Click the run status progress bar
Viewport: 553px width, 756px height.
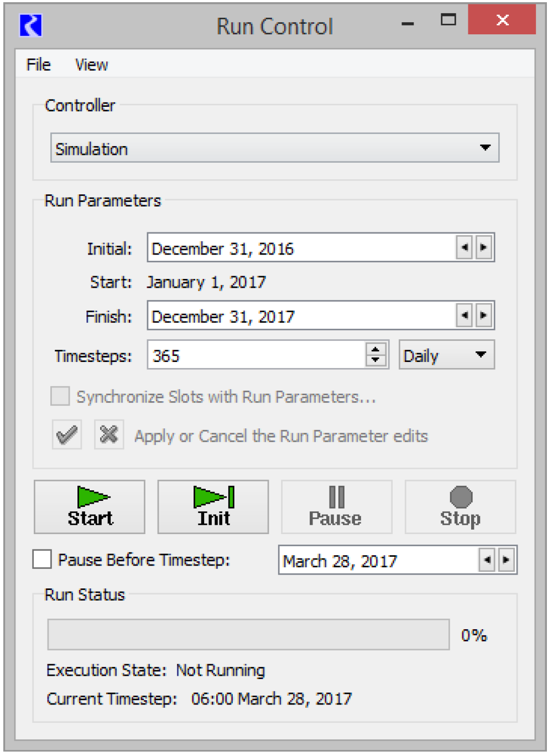pyautogui.click(x=248, y=634)
